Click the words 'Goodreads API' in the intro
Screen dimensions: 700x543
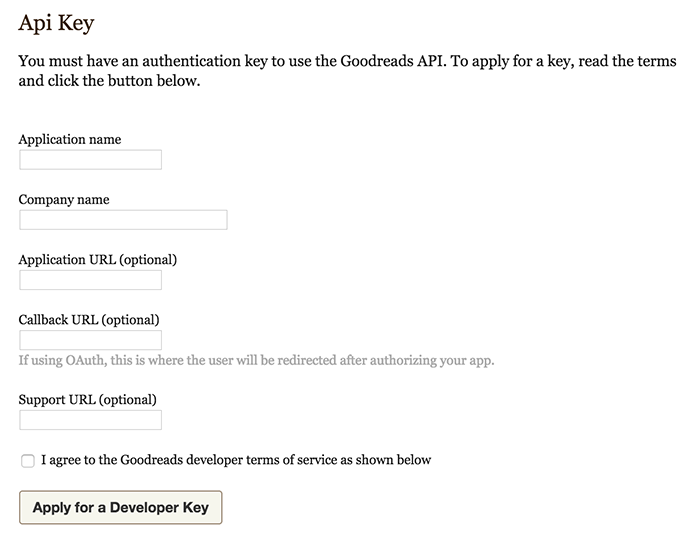pos(393,61)
